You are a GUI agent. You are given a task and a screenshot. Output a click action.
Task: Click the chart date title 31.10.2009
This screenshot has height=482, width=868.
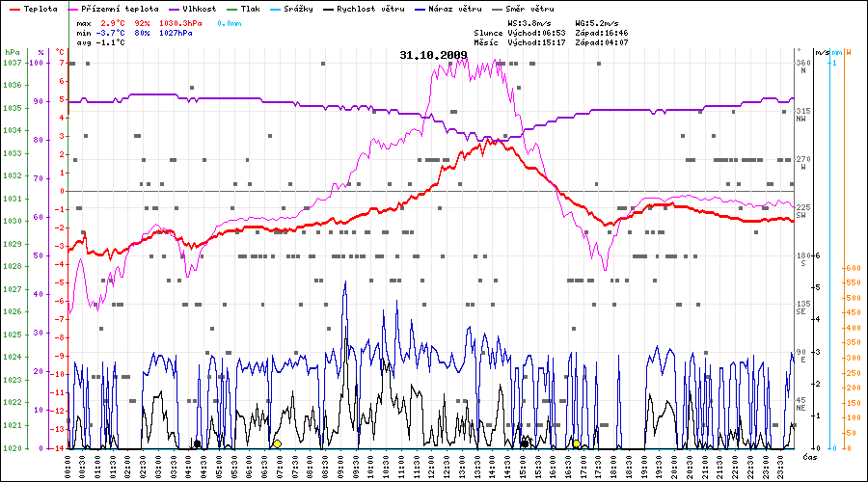tap(433, 55)
